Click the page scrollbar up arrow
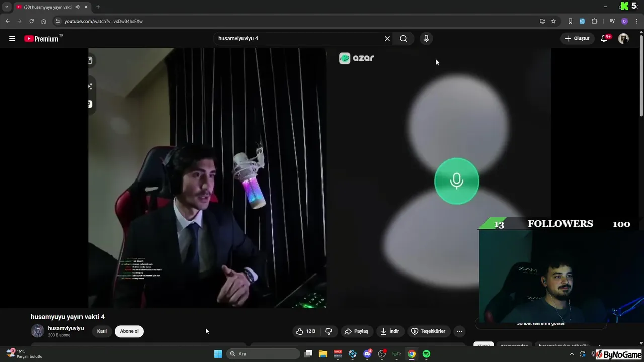The width and height of the screenshot is (644, 362). point(641,33)
